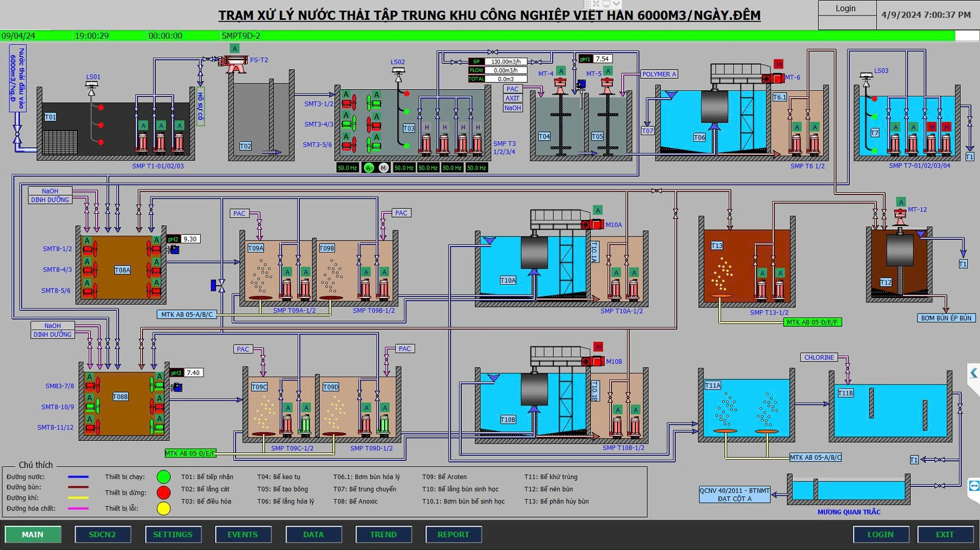Toggle the MT-6 mode indicator M
Viewport: 980px width, 550px height.
pyautogui.click(x=778, y=64)
